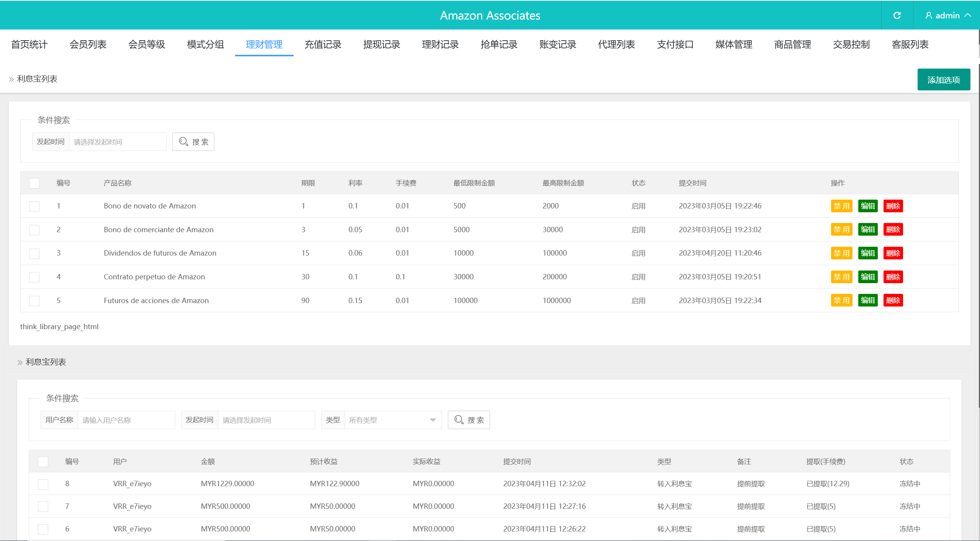This screenshot has height=541, width=980.
Task: Check the box for product row 2
Action: coord(34,230)
